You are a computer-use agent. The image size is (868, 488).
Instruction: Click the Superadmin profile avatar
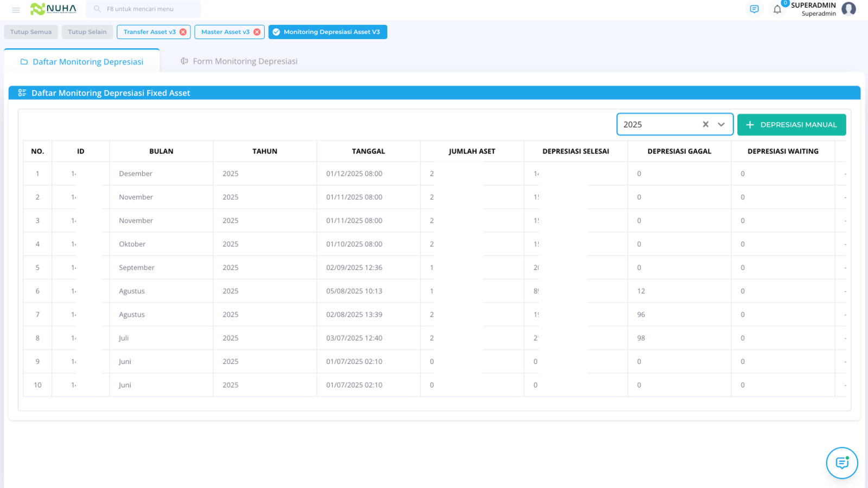pyautogui.click(x=849, y=9)
